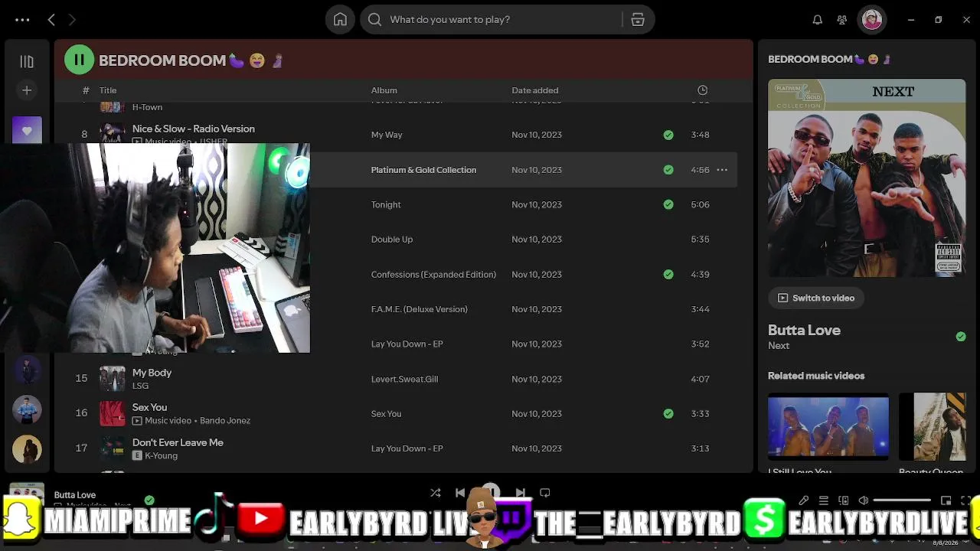Open album link 'Levert.Sweat.Gill'
Viewport: 980px width, 551px height.
(404, 379)
